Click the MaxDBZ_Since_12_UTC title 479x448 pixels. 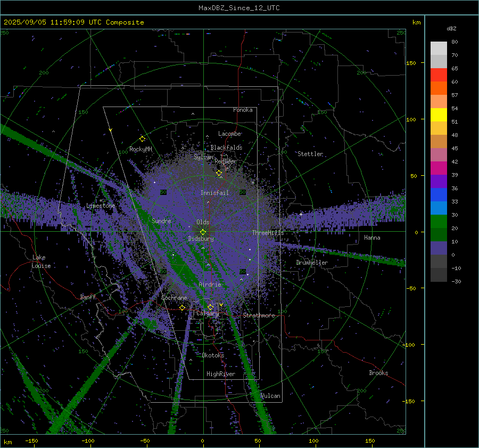click(239, 8)
